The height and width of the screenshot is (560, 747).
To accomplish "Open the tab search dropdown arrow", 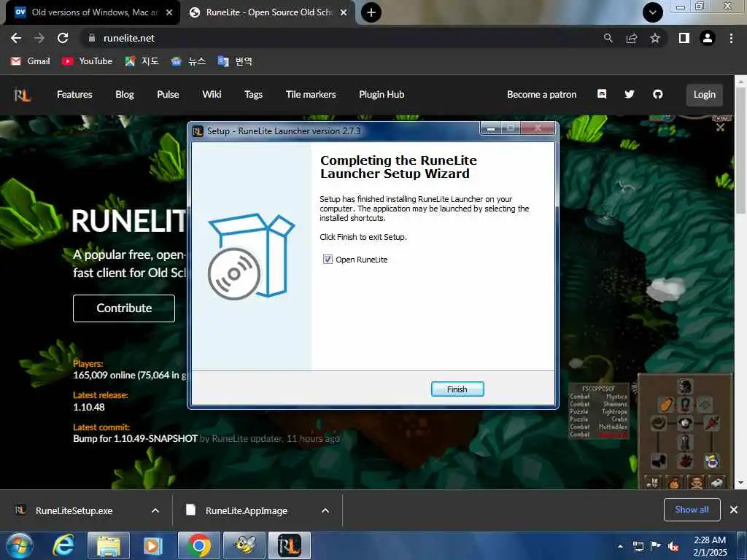I will click(653, 12).
